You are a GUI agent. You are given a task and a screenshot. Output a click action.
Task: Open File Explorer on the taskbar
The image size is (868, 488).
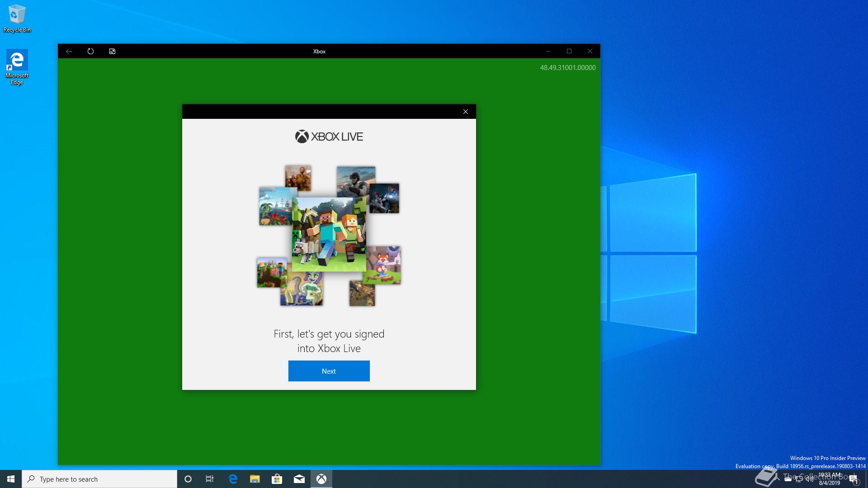coord(255,479)
